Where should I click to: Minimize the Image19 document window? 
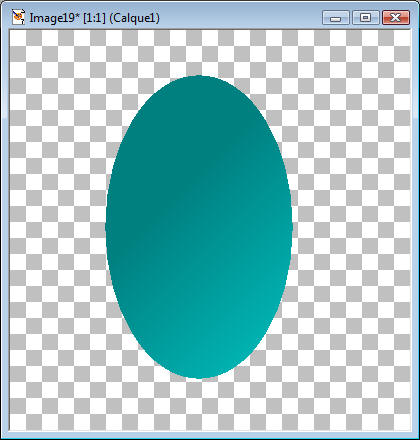click(336, 18)
